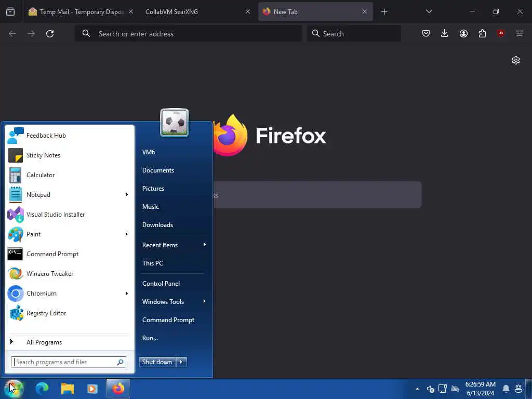Open Documents from the Start menu
The image size is (532, 399).
[x=158, y=170]
